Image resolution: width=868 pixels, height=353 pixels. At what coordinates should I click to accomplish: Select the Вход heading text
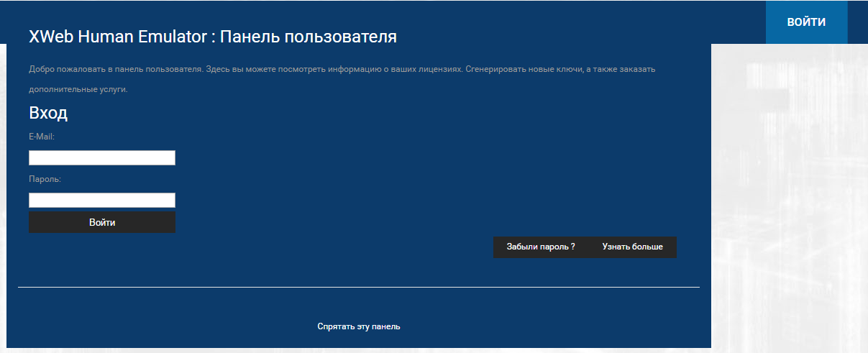tap(48, 113)
